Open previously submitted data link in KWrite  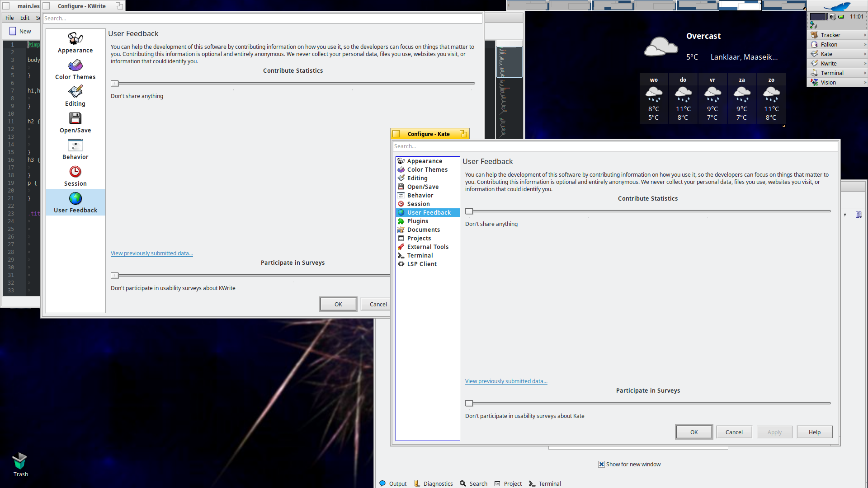pos(152,253)
